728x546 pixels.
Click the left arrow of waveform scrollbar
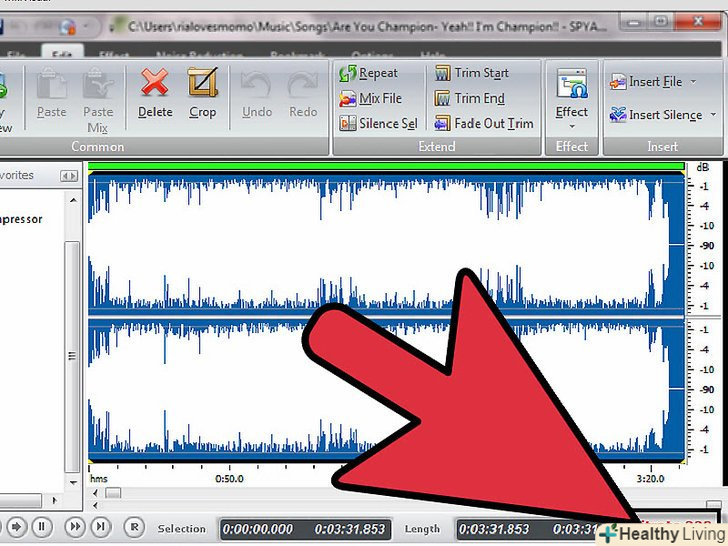pos(95,493)
